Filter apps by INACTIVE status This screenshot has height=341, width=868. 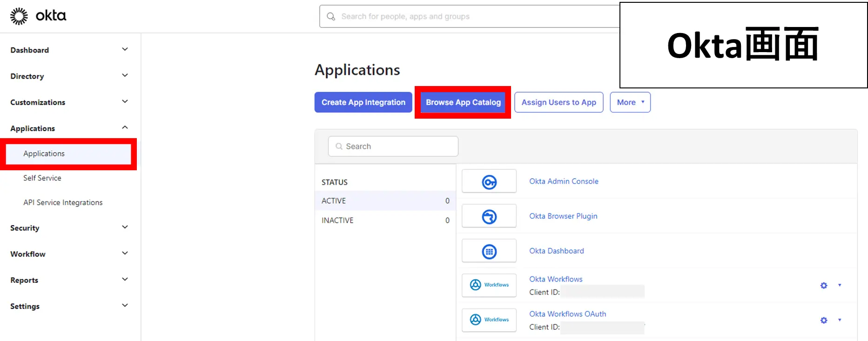point(385,220)
